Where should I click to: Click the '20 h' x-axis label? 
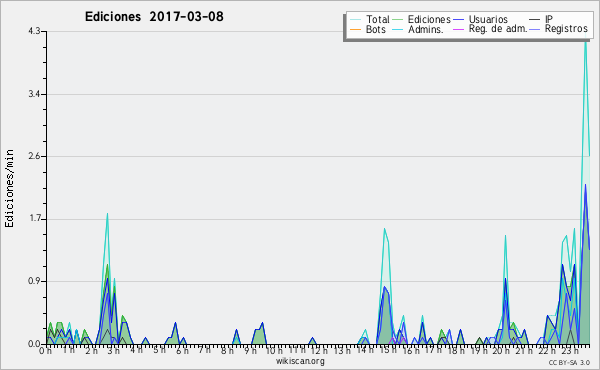pos(501,350)
